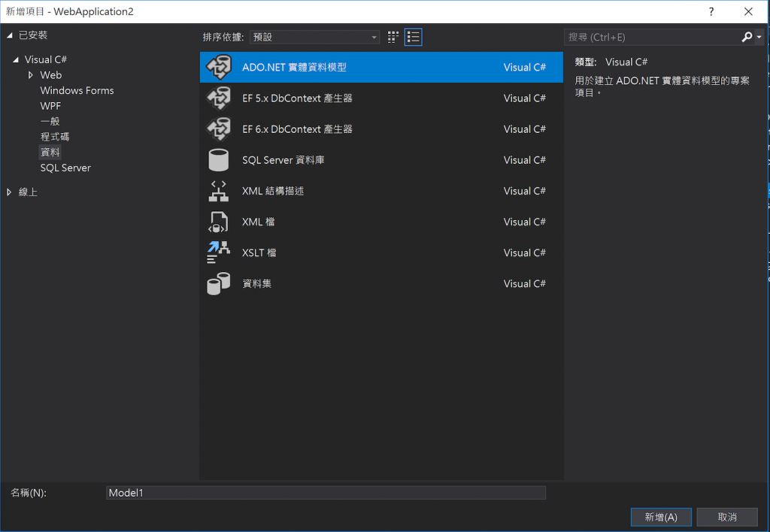Screen dimensions: 770x532
Task: Focus the 名稱 Model1 input field
Action: tap(326, 493)
